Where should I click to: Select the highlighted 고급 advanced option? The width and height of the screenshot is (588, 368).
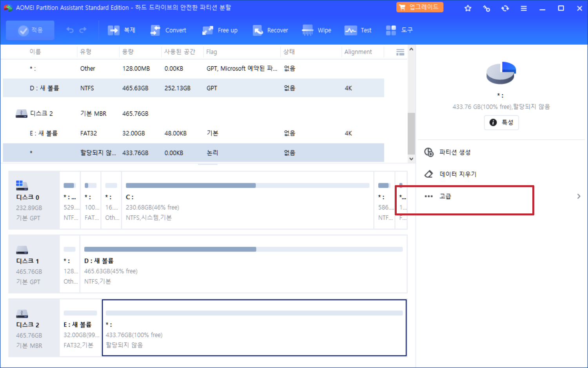click(446, 196)
